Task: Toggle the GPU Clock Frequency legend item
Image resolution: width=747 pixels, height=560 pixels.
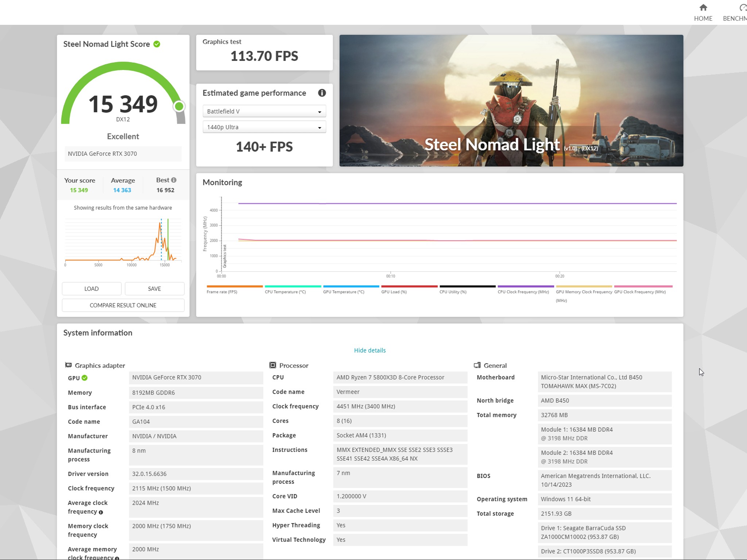Action: click(x=643, y=289)
